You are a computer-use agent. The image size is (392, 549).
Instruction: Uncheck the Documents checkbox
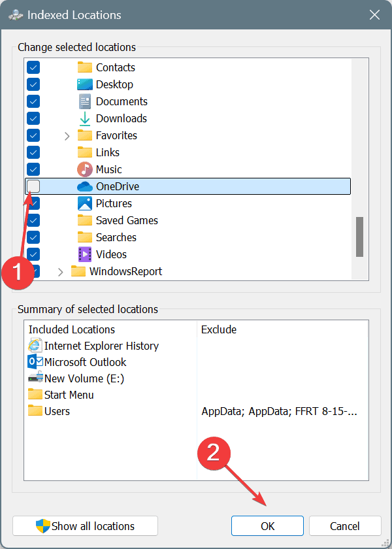tap(33, 101)
